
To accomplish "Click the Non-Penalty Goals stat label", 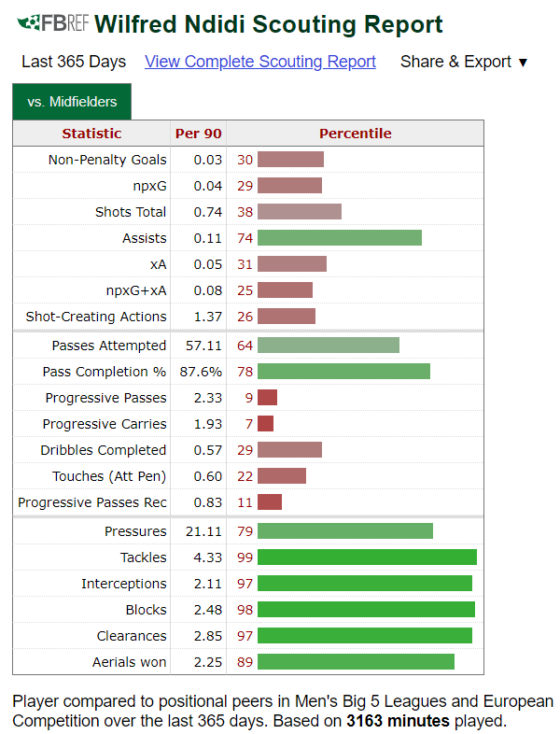I will click(107, 160).
